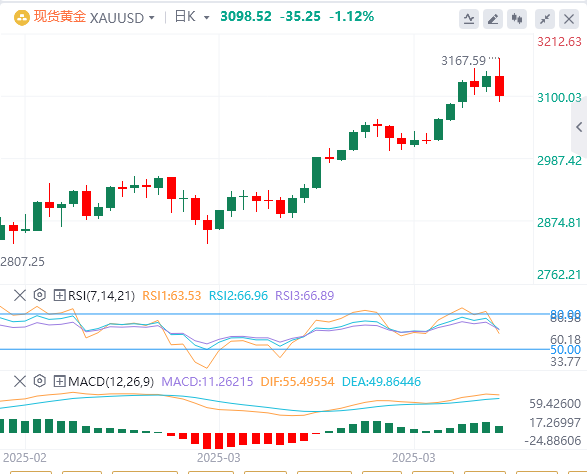Viewport: 587px width, 474px height.
Task: Collapse chart with the shrink arrows icon
Action: click(545, 19)
